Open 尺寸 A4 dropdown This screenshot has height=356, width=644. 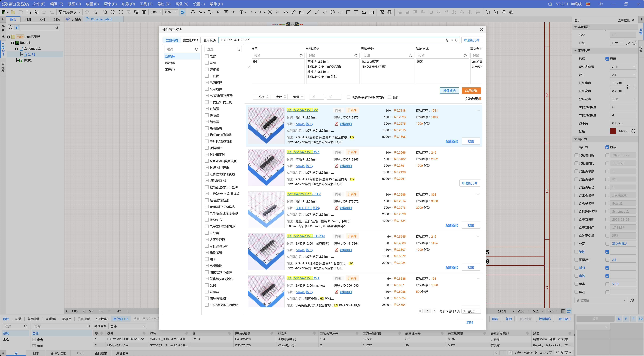(x=623, y=75)
